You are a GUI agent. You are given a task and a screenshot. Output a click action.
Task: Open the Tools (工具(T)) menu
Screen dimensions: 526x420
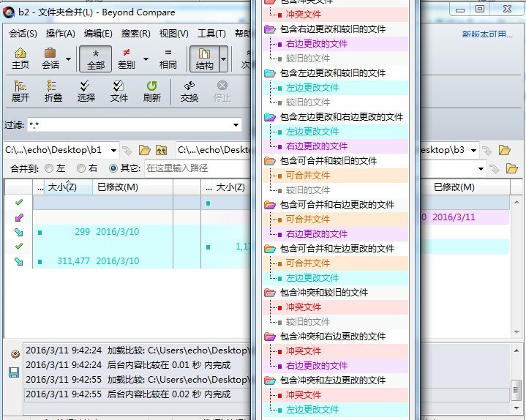click(x=211, y=33)
